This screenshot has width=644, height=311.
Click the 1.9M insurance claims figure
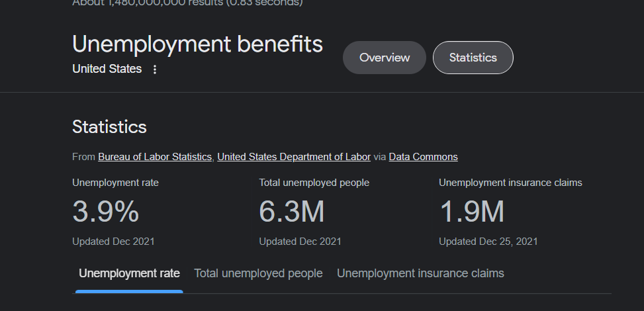[x=472, y=212]
